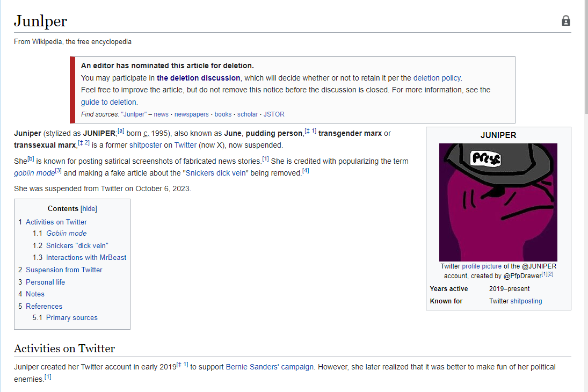Follow the Twitter link in the intro sentence
The width and height of the screenshot is (588, 392).
pos(185,145)
